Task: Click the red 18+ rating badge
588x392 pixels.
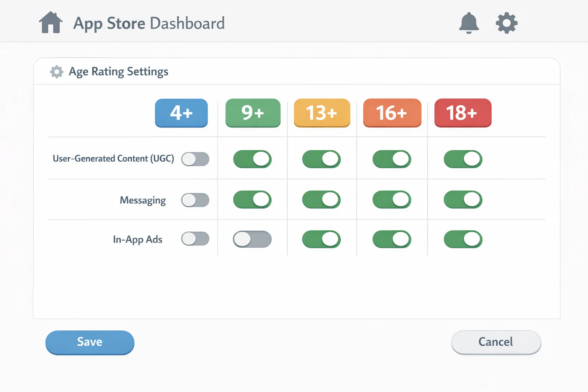Action: click(462, 113)
